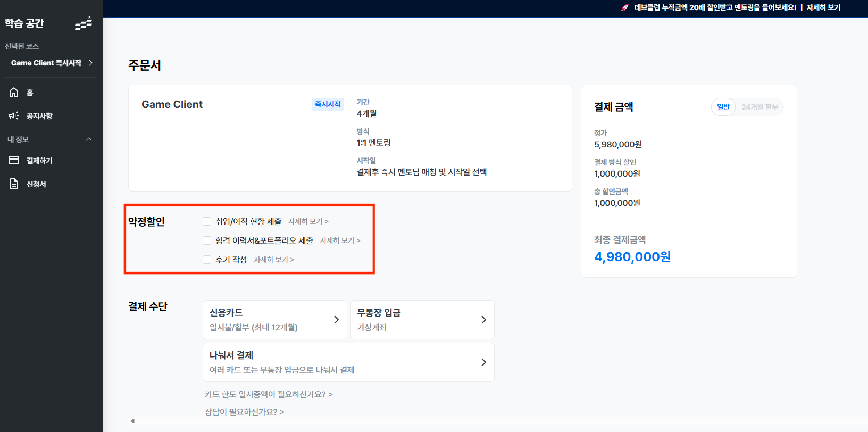Click 상담이 필요하신가요? link
868x432 pixels.
(x=245, y=412)
